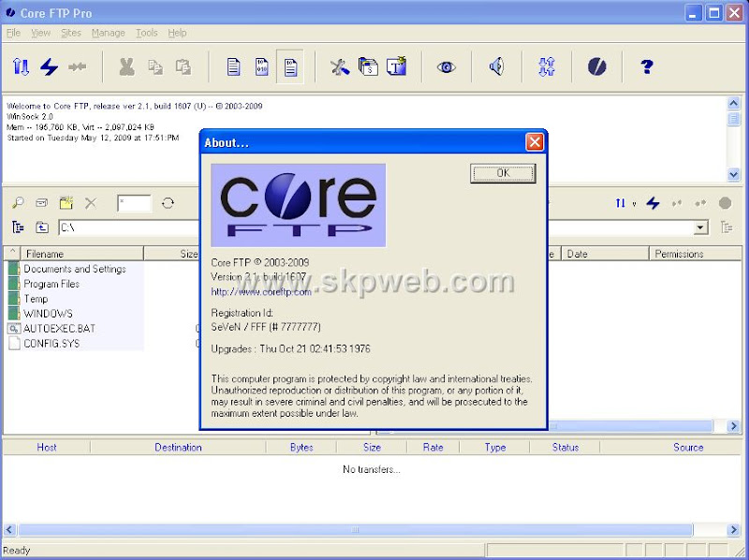Click OK in the About dialog
Viewport: 749px width, 560px height.
[502, 173]
